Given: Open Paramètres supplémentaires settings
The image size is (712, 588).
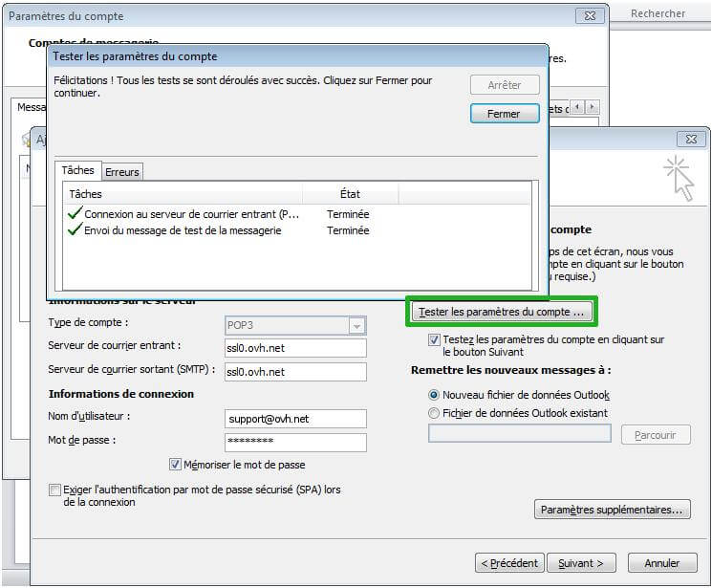Looking at the screenshot, I should [x=612, y=510].
